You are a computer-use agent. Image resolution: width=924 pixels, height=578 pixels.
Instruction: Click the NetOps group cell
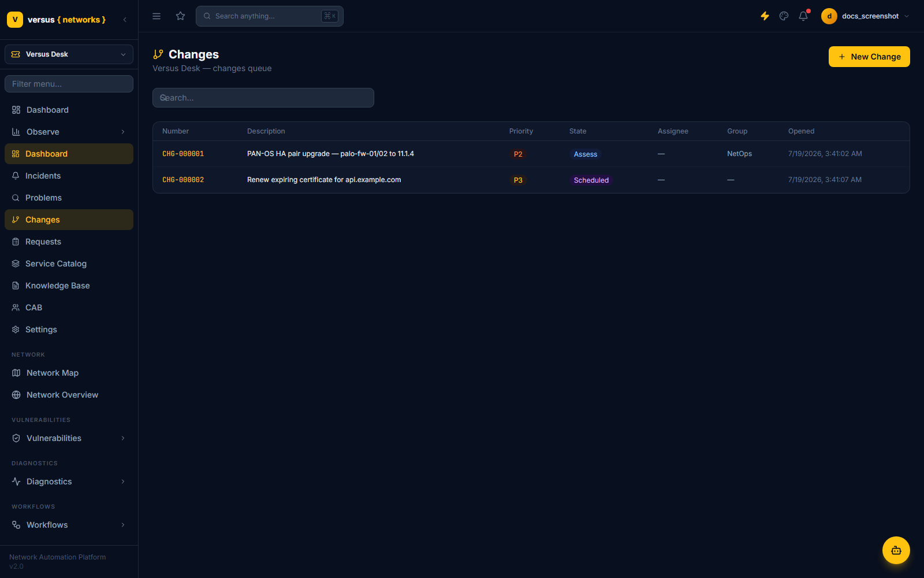[x=739, y=154]
